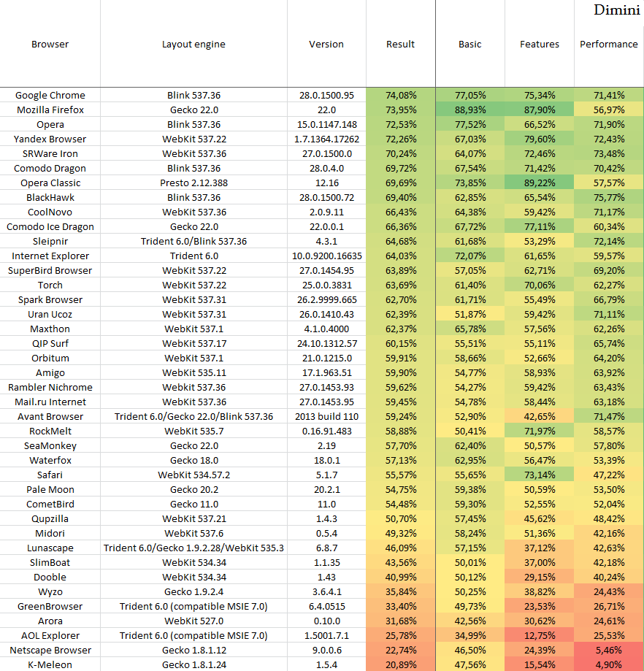Click Comodo Dragon's Blink 537.36 engine cell

[x=193, y=168]
